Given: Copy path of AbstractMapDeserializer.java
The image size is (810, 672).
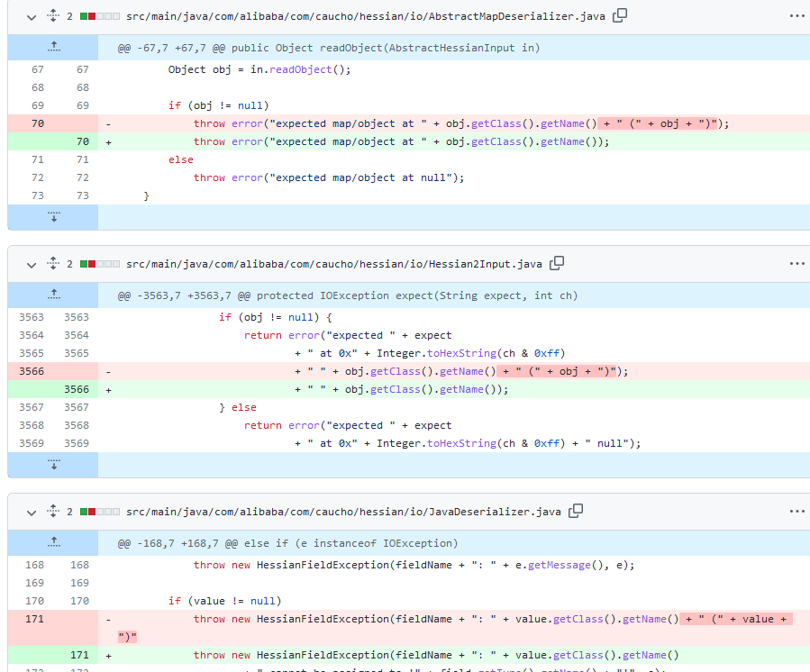Looking at the screenshot, I should [620, 16].
